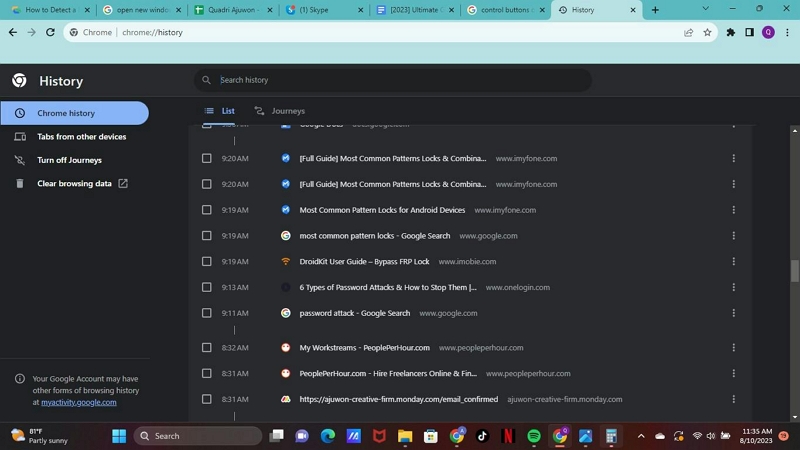The image size is (800, 450).
Task: Open Task View on the taskbar
Action: pos(276,436)
